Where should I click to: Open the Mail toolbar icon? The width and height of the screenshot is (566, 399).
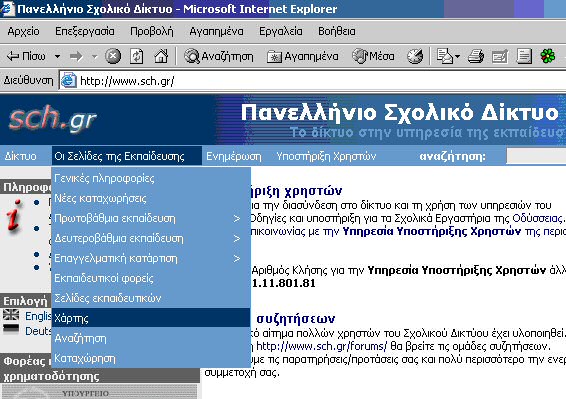click(x=444, y=56)
